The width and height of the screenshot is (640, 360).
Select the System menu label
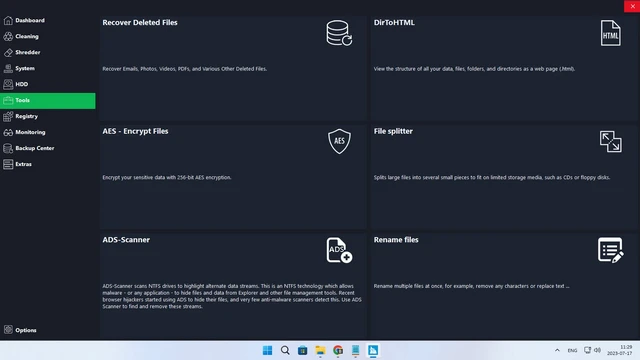tap(25, 68)
